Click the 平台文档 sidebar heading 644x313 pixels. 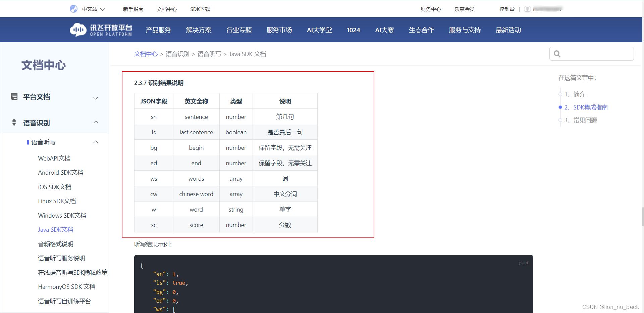click(37, 97)
